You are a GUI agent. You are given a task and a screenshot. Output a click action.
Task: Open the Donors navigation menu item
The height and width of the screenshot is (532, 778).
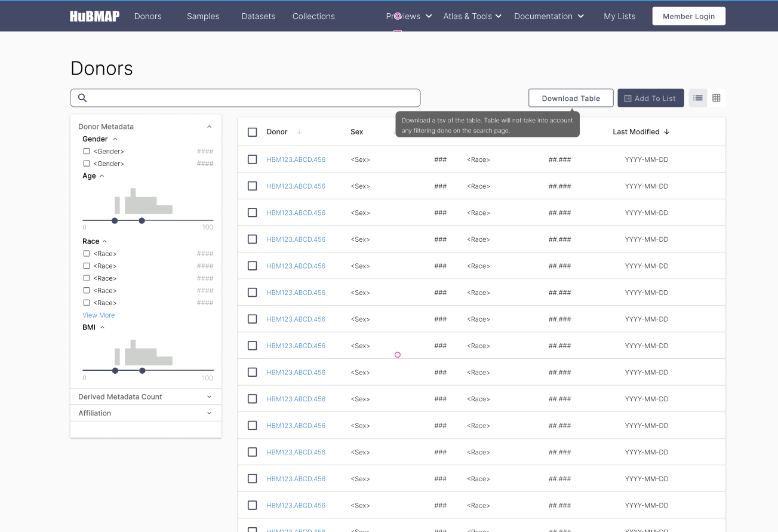click(x=147, y=16)
